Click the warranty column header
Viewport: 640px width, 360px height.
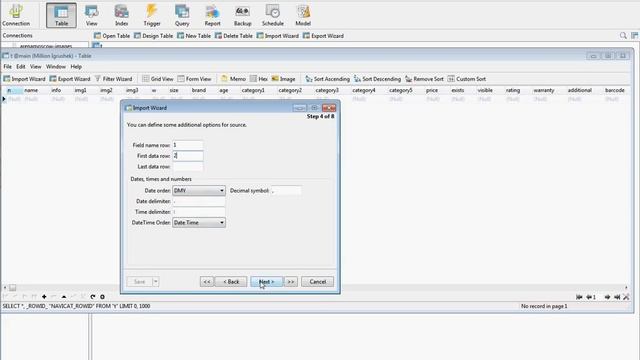[544, 90]
